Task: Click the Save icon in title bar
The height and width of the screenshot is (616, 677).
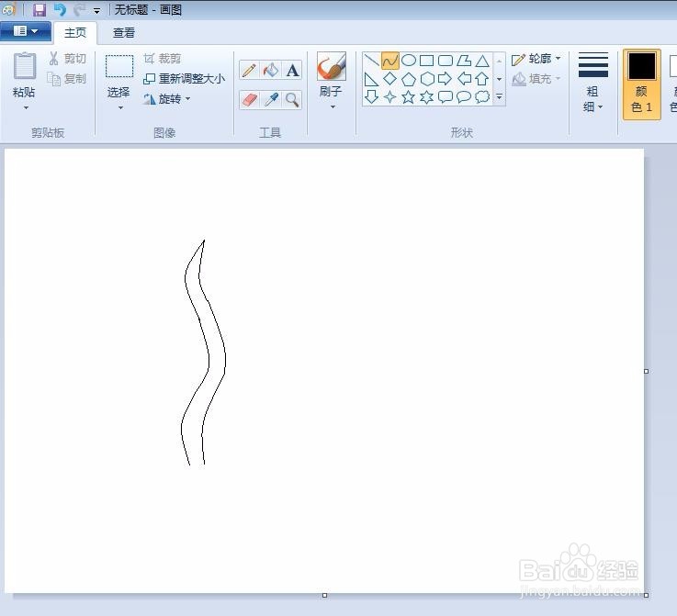Action: [39, 9]
